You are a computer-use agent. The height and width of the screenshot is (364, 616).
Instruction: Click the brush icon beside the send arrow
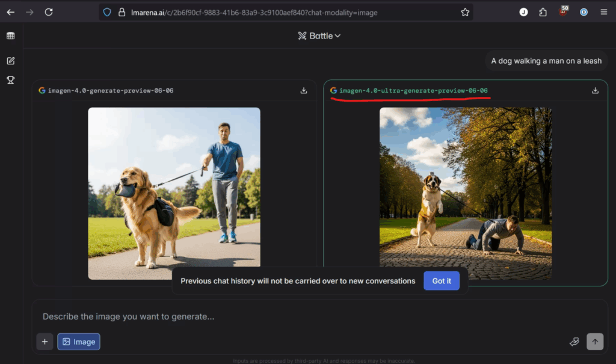coord(574,341)
